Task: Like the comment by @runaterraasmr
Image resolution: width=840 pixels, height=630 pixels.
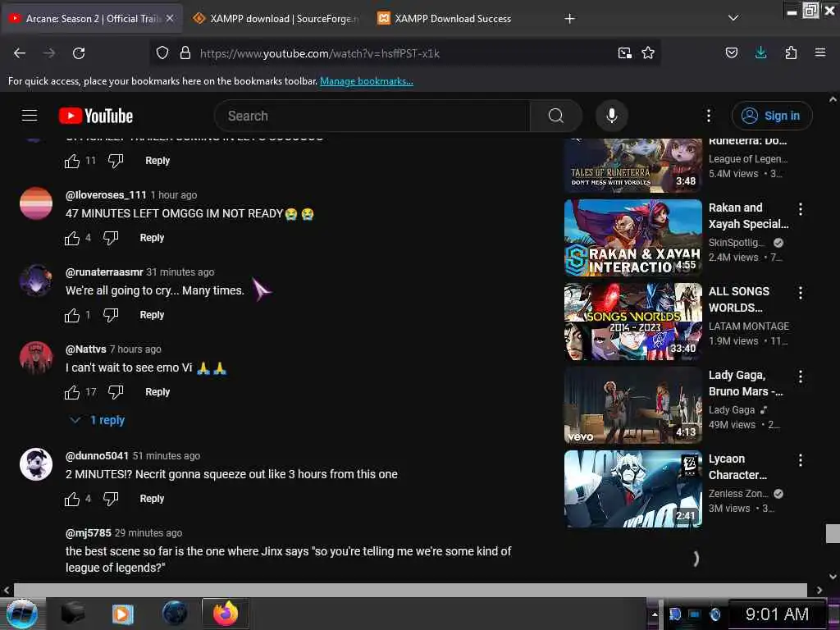Action: point(72,315)
